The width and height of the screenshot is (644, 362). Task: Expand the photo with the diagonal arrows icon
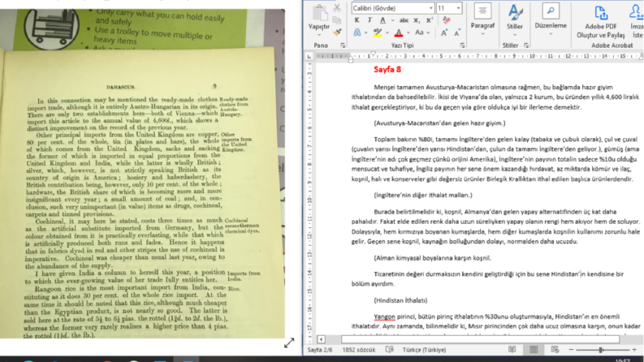289,343
